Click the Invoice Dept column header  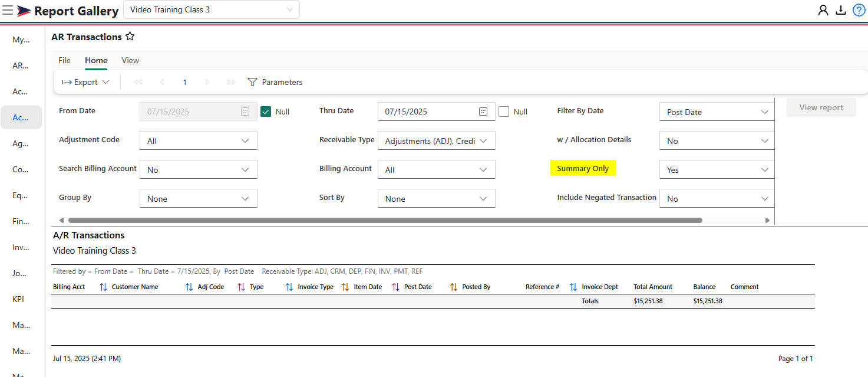pos(600,287)
